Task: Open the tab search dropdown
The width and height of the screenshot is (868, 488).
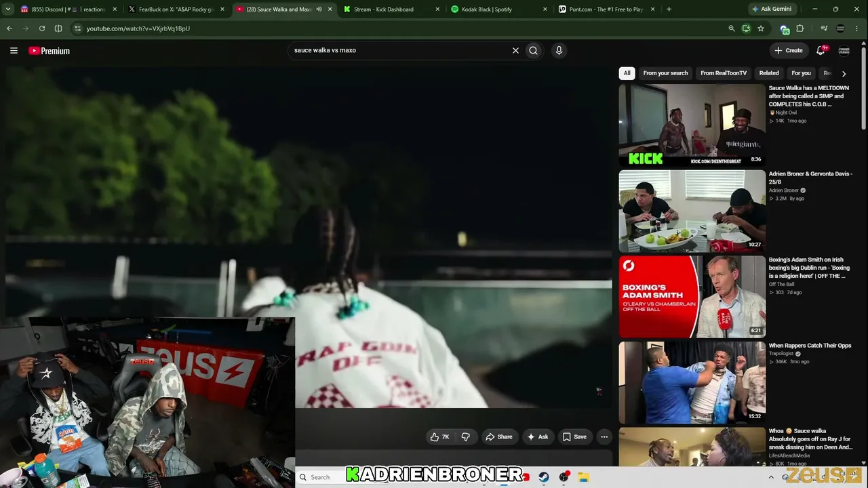Action: coord(8,9)
